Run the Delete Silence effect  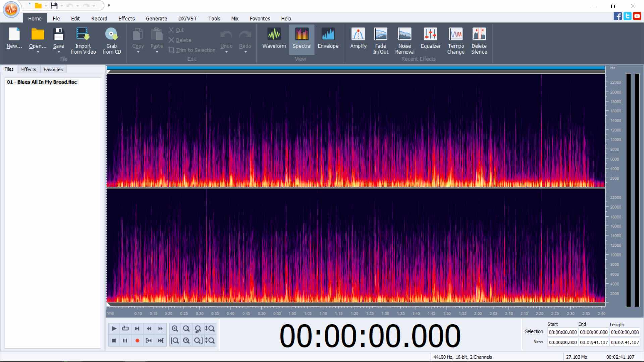tap(479, 41)
